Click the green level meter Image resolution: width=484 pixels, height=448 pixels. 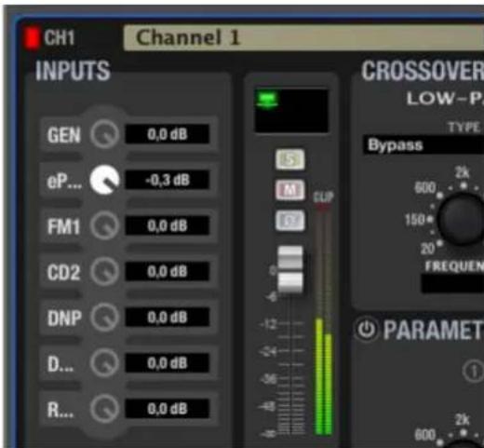(x=324, y=376)
